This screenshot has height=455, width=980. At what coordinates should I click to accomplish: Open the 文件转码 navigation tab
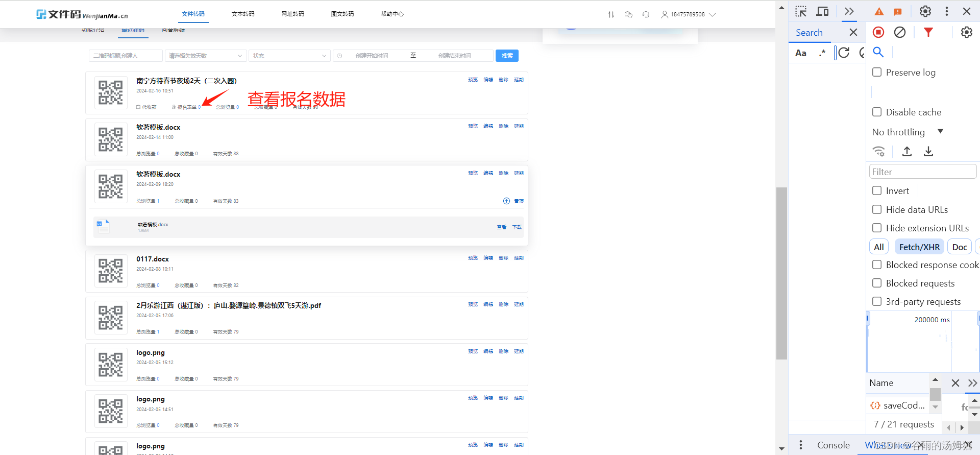(x=193, y=14)
